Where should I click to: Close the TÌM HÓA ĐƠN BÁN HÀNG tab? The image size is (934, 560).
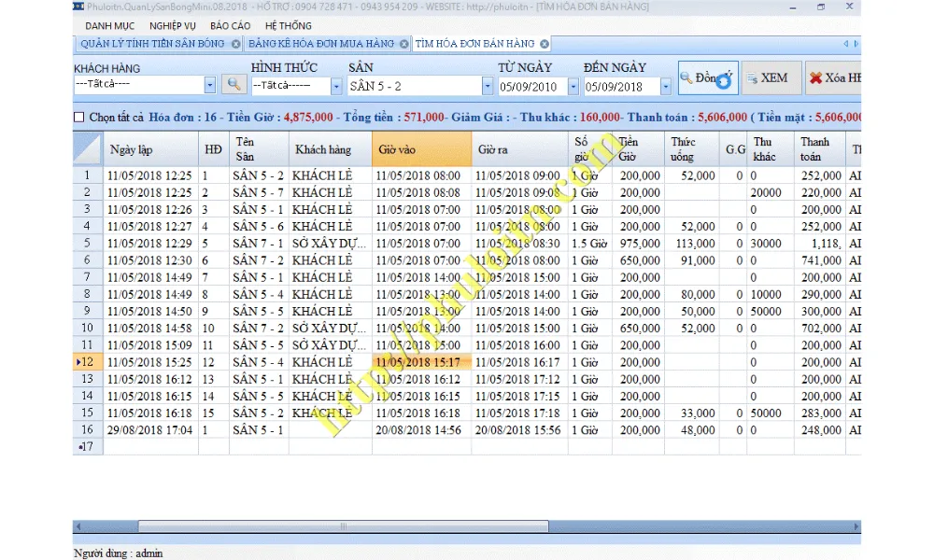click(x=545, y=44)
